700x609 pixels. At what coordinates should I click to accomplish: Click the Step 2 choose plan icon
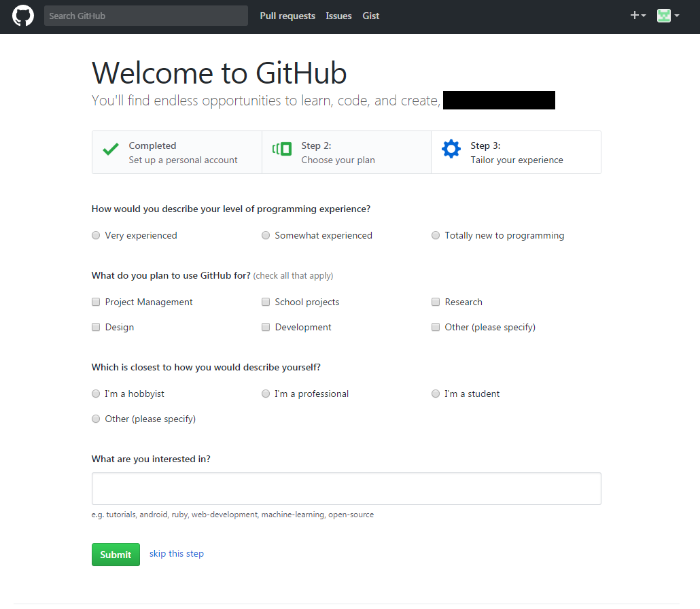pyautogui.click(x=281, y=148)
